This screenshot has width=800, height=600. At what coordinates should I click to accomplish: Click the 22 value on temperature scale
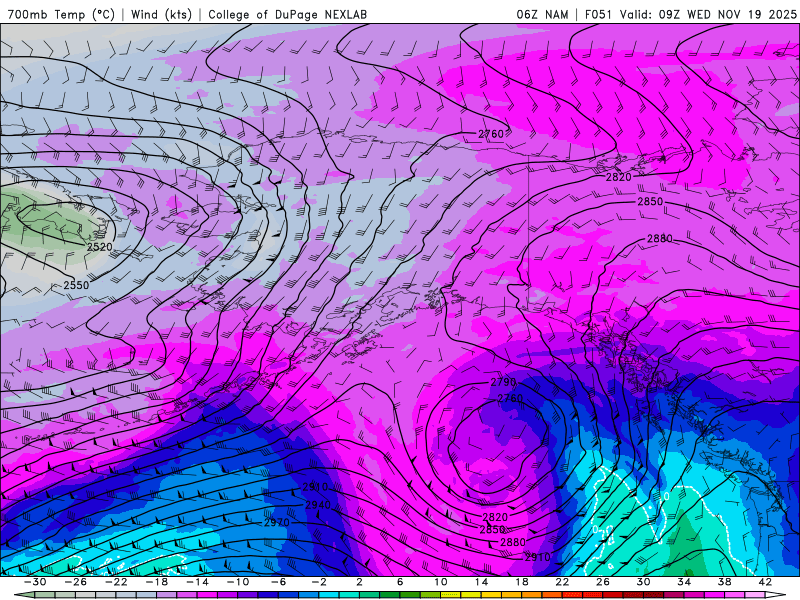562,582
